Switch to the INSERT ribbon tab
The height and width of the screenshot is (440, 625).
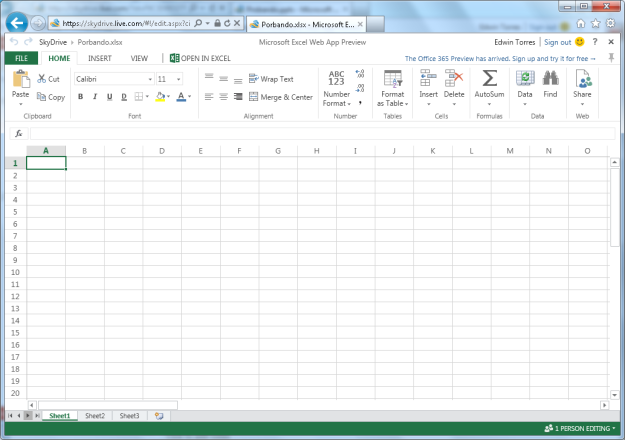(x=100, y=58)
